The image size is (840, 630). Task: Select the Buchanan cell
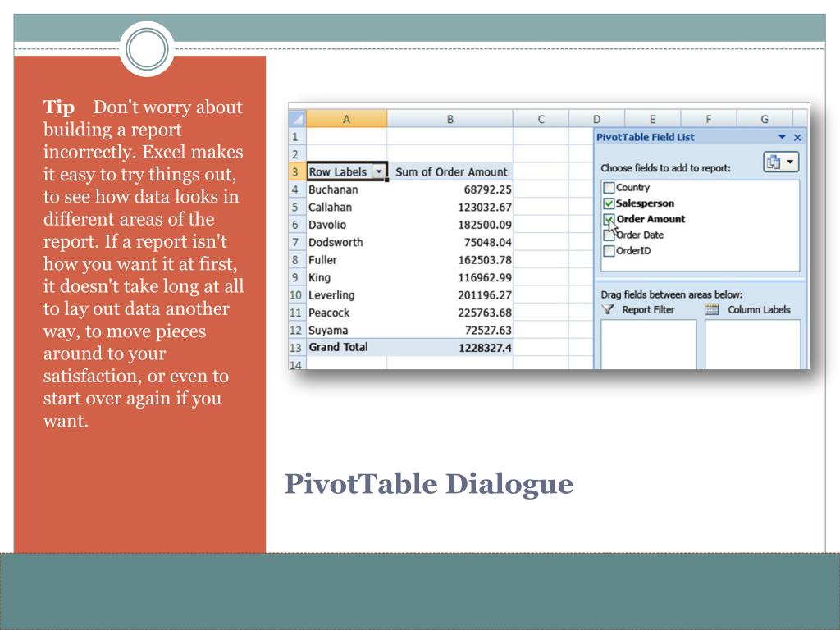pos(347,189)
